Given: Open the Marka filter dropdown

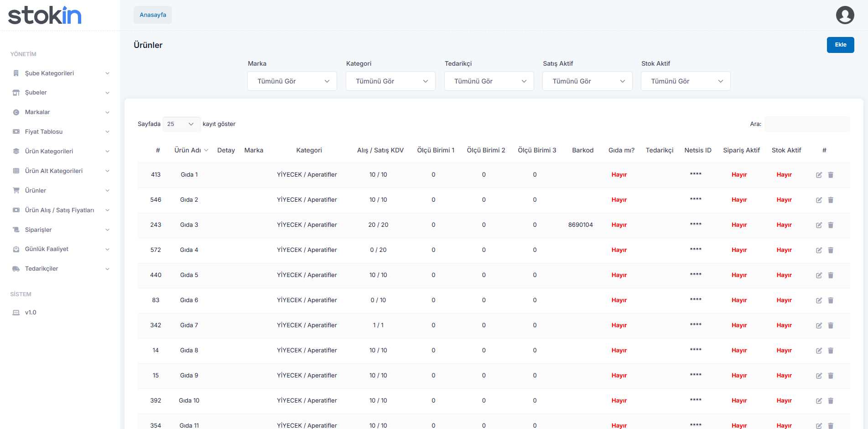Looking at the screenshot, I should (292, 81).
